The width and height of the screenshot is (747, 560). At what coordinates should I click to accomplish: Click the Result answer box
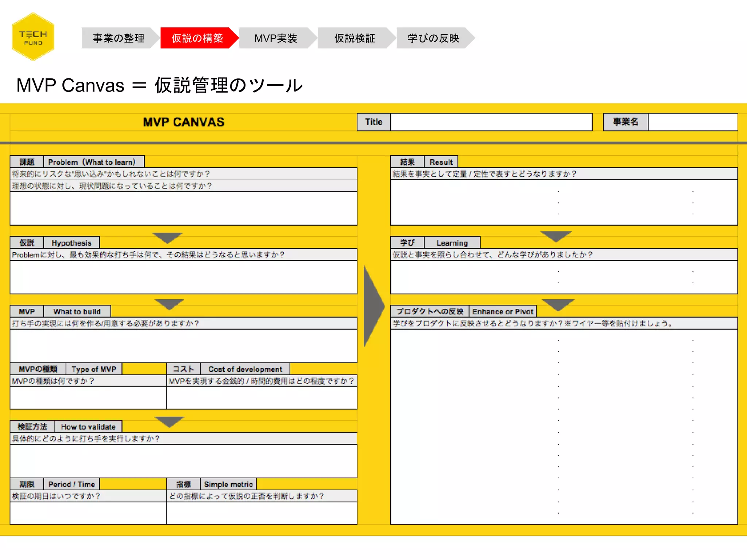[x=564, y=202]
